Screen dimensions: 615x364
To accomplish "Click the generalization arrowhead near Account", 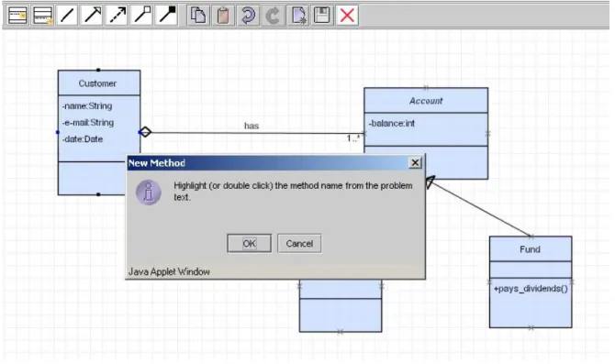I will pyautogui.click(x=430, y=182).
